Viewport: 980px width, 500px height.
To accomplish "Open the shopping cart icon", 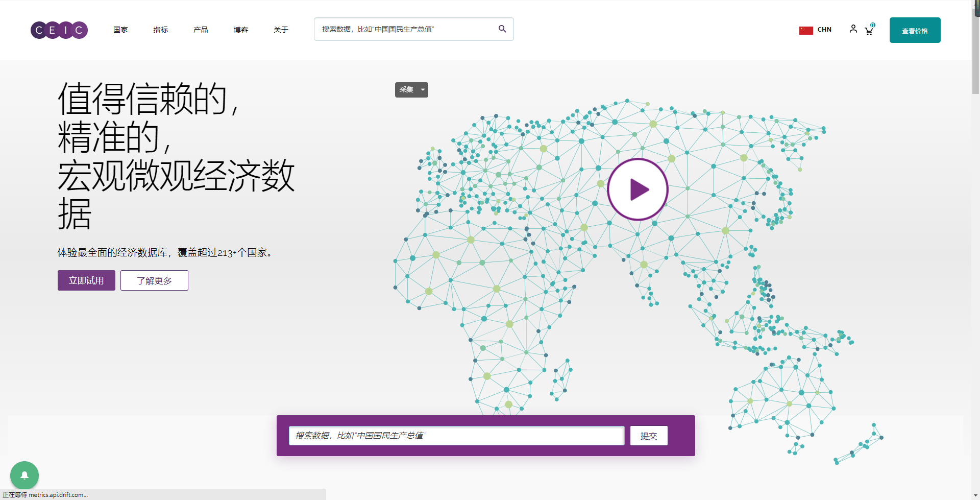I will pyautogui.click(x=869, y=31).
